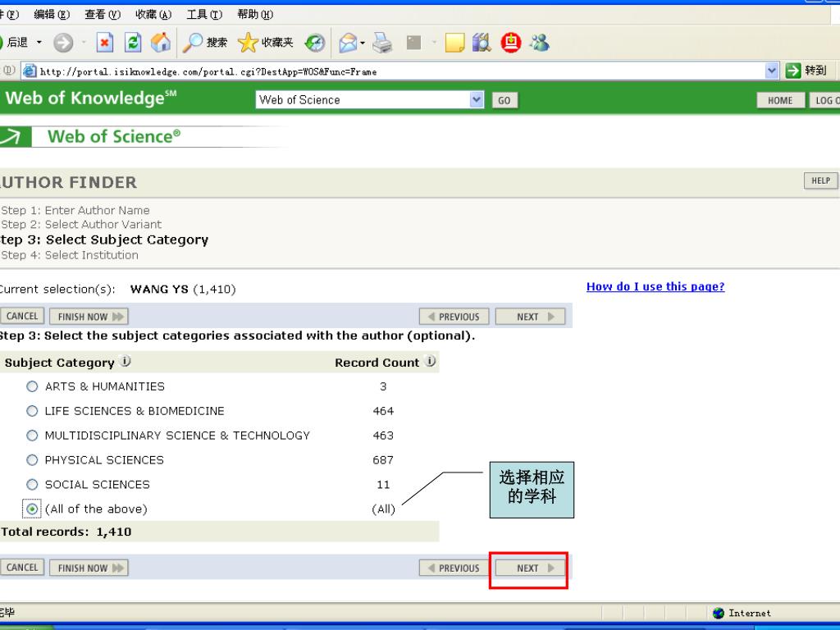Image resolution: width=840 pixels, height=630 pixels.
Task: Click NEXT below the Total records row
Action: [x=531, y=568]
